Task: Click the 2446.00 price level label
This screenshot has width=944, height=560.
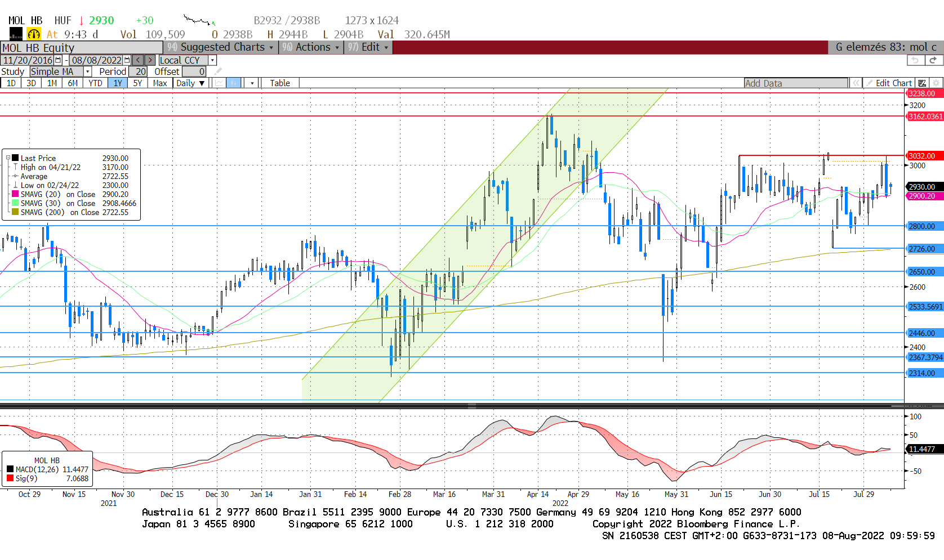Action: pos(924,333)
